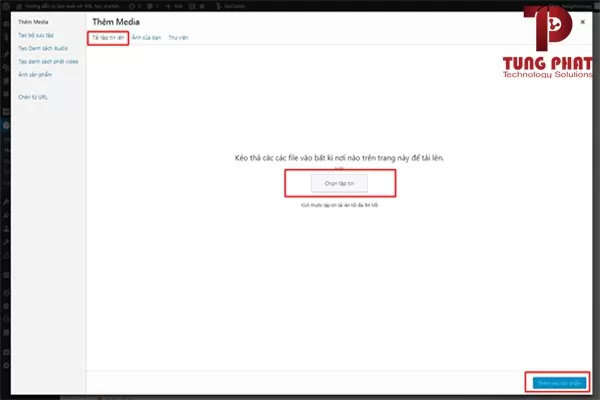The image size is (600, 400).
Task: Switch to the 'Thư viện' library tab
Action: tap(178, 38)
